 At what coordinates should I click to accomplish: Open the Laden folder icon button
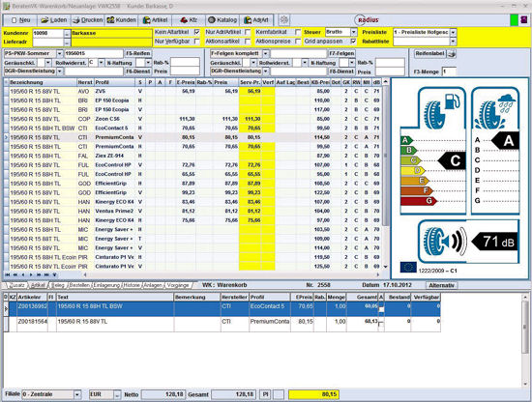point(44,20)
